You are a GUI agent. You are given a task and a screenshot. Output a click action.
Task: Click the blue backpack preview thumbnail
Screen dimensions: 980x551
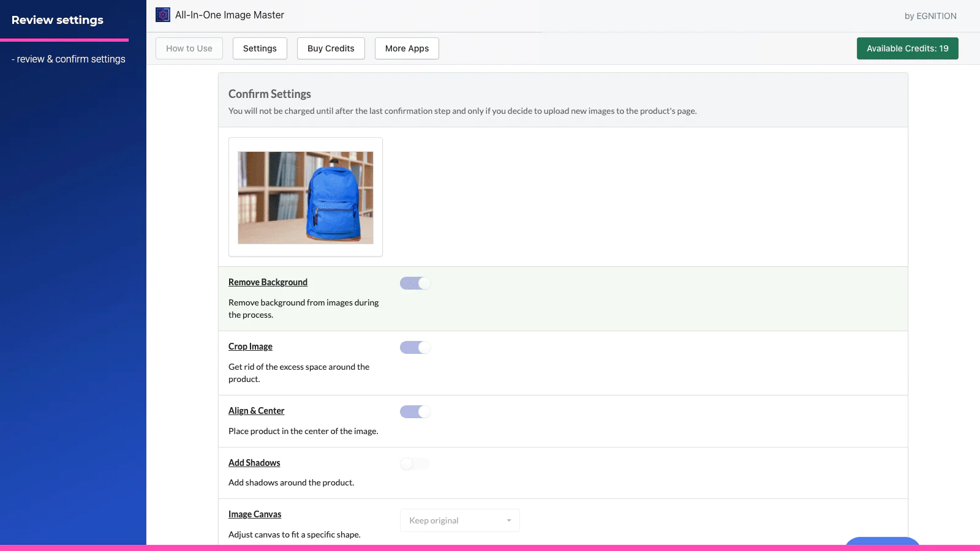pos(306,197)
